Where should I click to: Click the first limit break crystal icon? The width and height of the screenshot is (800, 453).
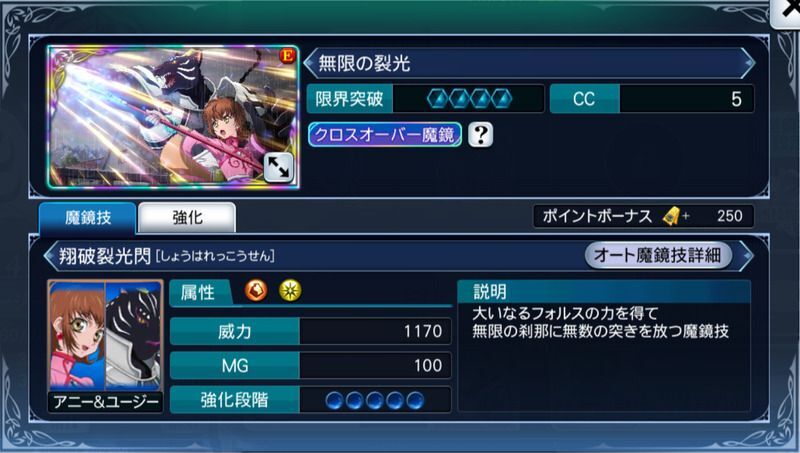point(438,98)
